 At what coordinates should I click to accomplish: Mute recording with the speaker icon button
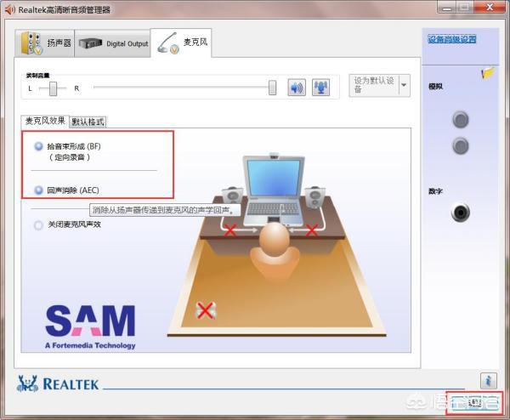pos(297,88)
